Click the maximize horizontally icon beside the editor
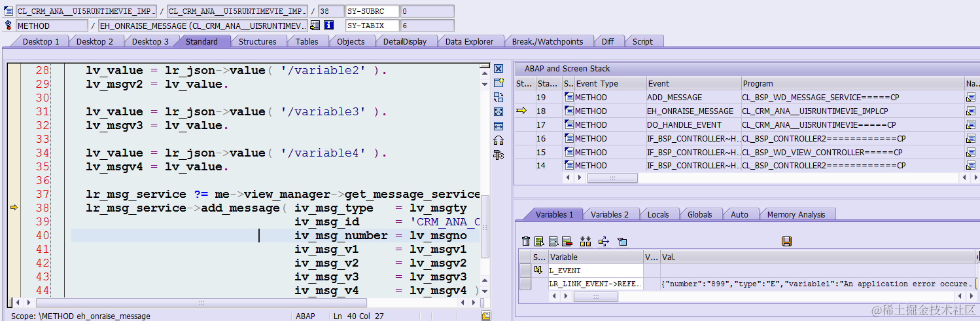The height and width of the screenshot is (321, 980). tap(499, 126)
